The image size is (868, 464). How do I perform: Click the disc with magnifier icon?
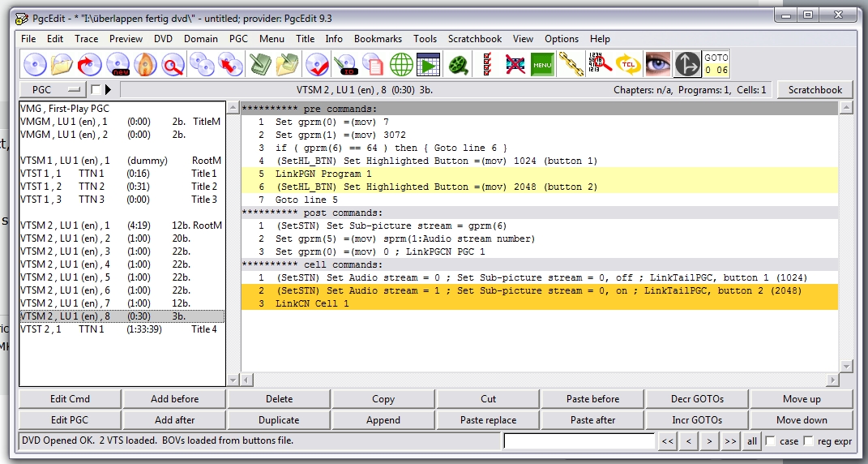click(x=173, y=63)
